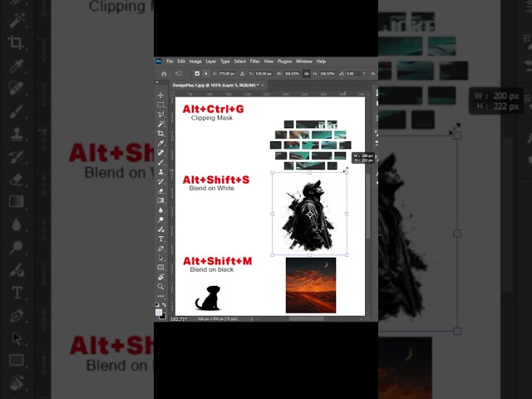Select the Dodge tool
Viewport: 532px width, 399px height.
160,219
